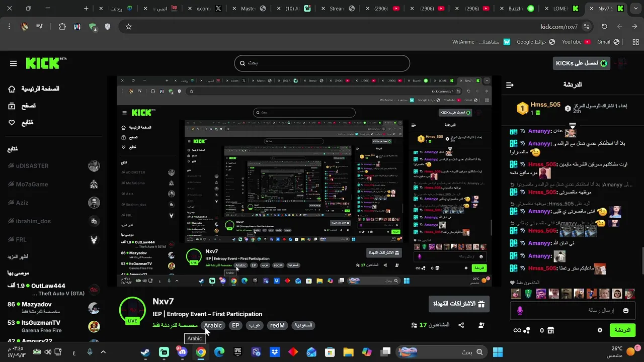644x362 pixels.
Task: Click the follow user icon under the stream
Action: [481, 325]
